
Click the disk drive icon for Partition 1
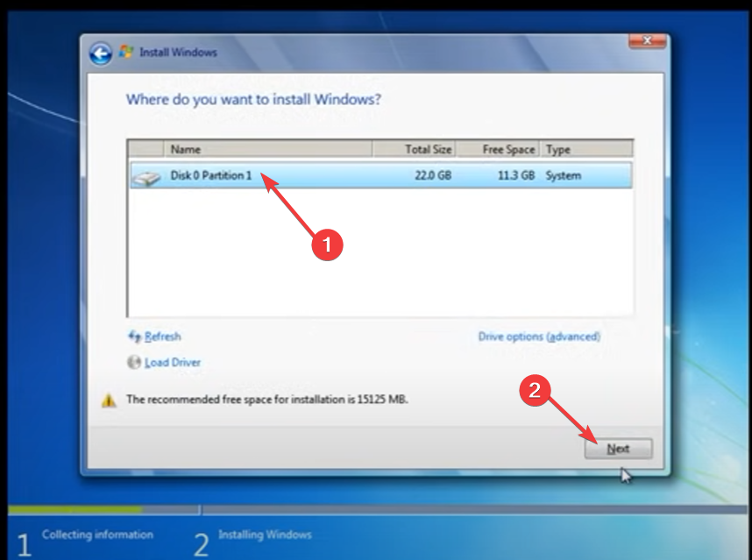[146, 179]
